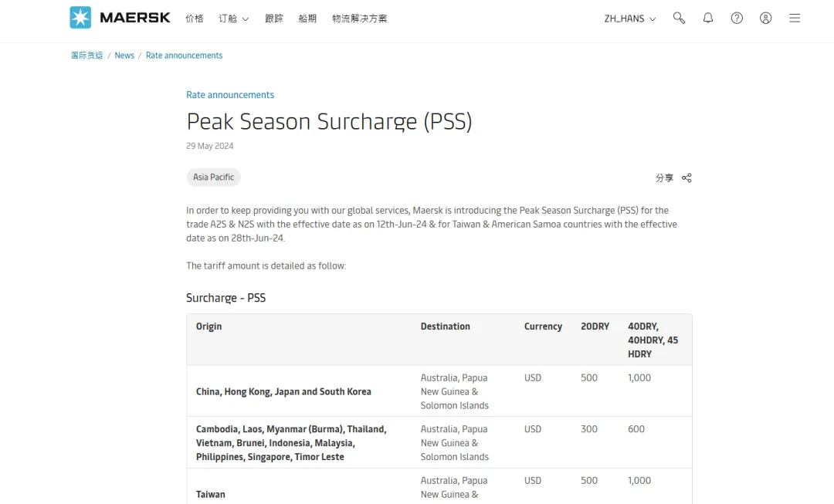Click the Rate announcements breadcrumb link
The image size is (834, 504).
click(x=184, y=56)
